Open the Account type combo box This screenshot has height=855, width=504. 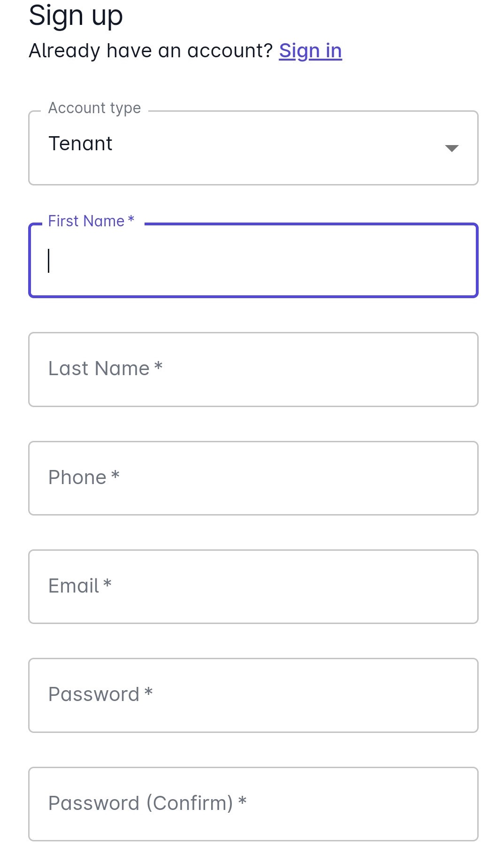point(253,148)
